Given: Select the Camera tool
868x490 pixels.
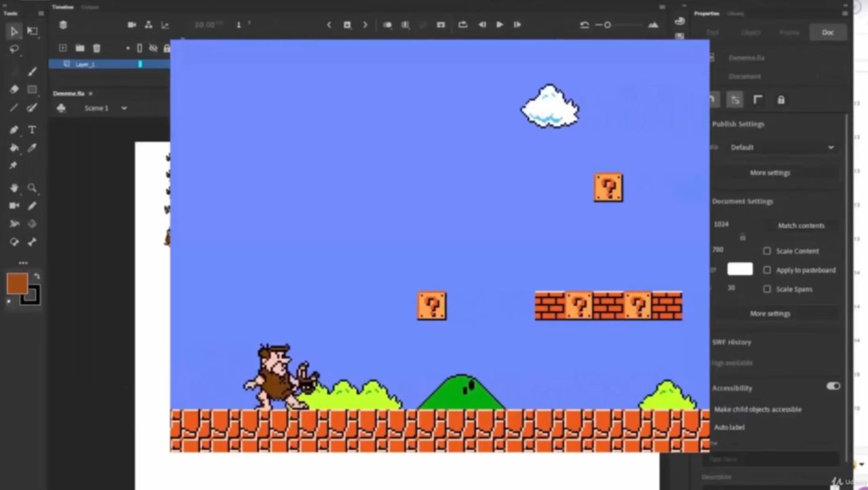Looking at the screenshot, I should click(14, 206).
